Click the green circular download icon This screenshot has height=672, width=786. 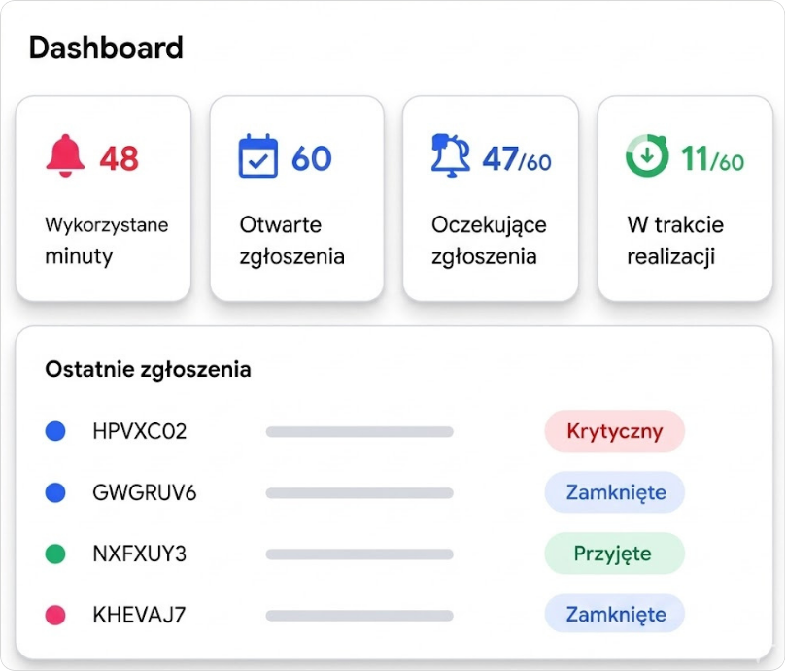[x=647, y=155]
